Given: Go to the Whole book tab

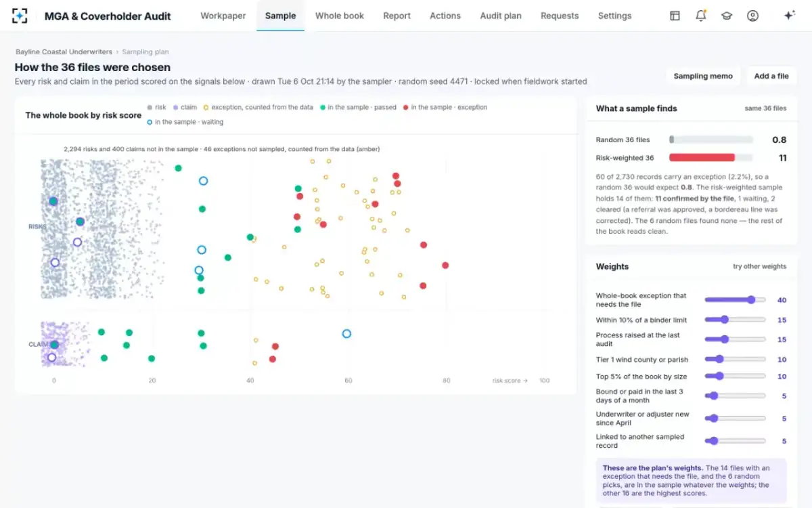Looking at the screenshot, I should pos(340,16).
